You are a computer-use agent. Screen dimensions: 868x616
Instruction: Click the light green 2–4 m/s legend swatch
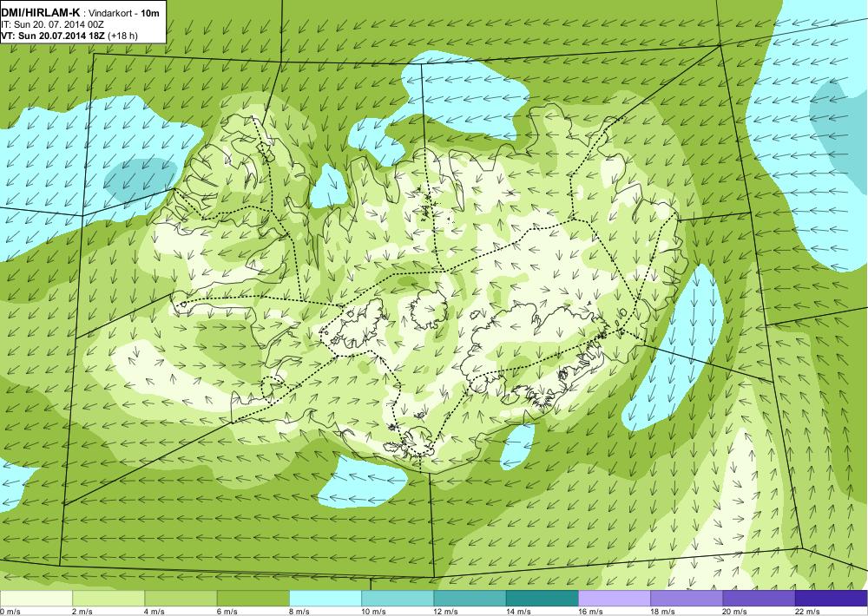click(108, 599)
